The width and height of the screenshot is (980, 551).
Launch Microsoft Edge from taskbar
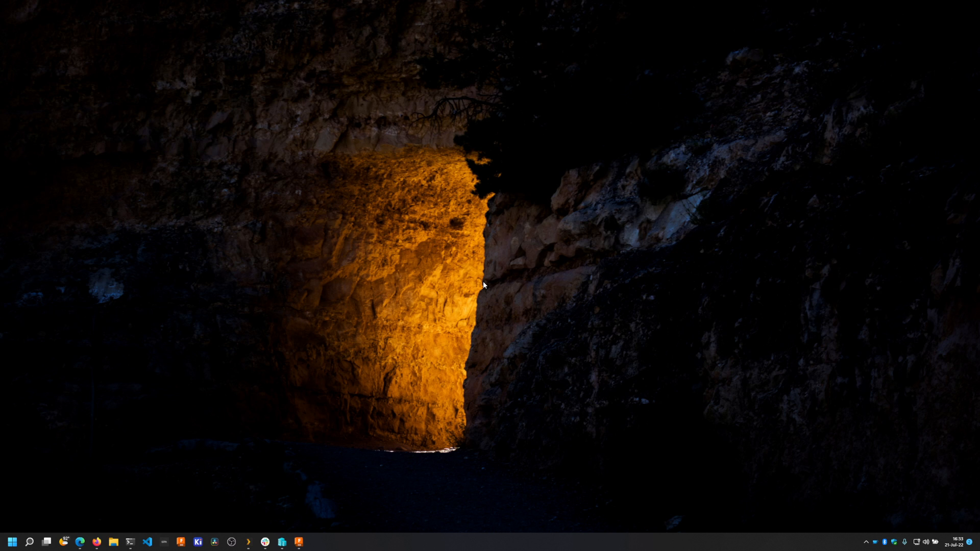80,542
